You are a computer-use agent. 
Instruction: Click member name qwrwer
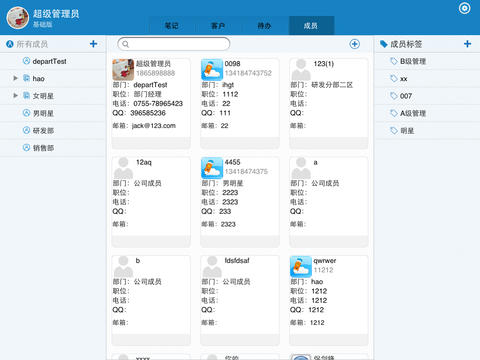tap(325, 260)
